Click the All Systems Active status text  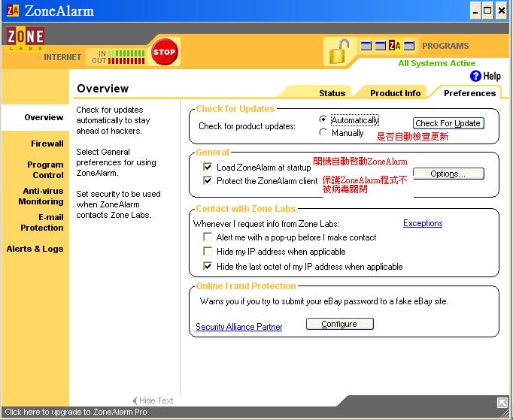436,63
